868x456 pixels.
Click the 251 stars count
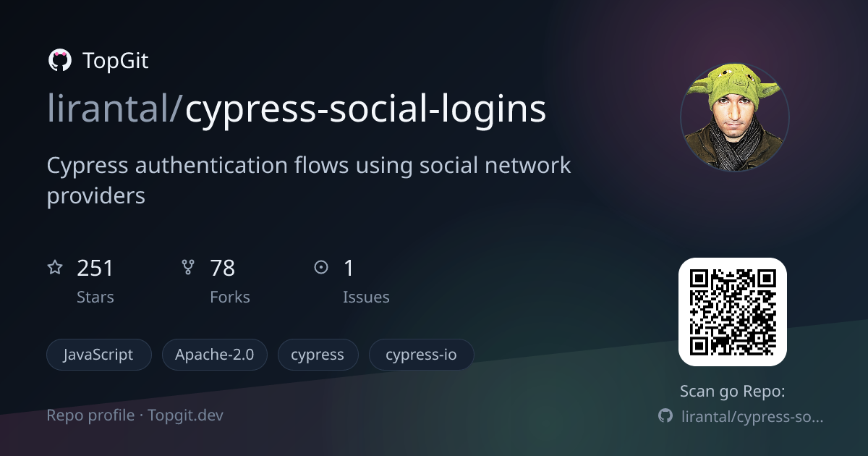pyautogui.click(x=95, y=269)
